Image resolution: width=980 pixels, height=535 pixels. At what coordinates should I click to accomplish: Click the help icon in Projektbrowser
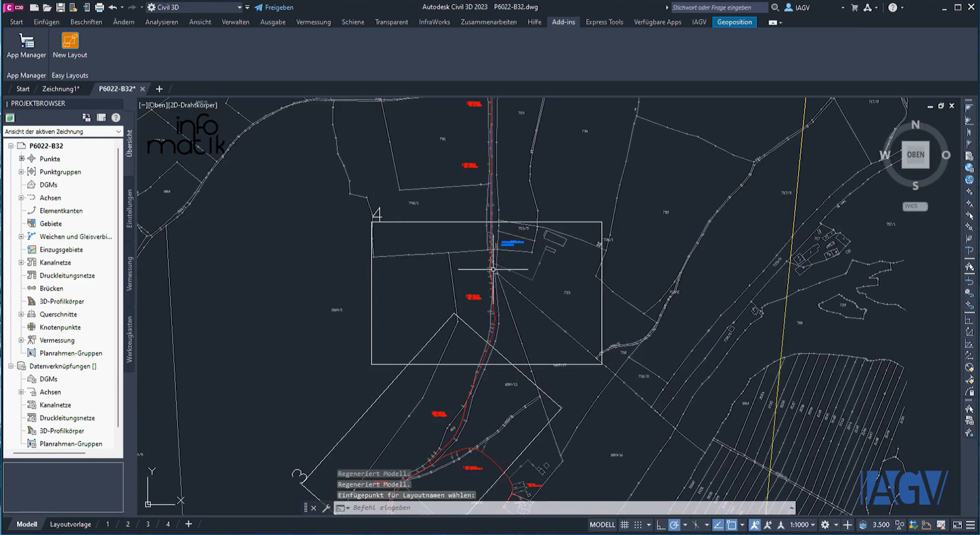coord(116,118)
